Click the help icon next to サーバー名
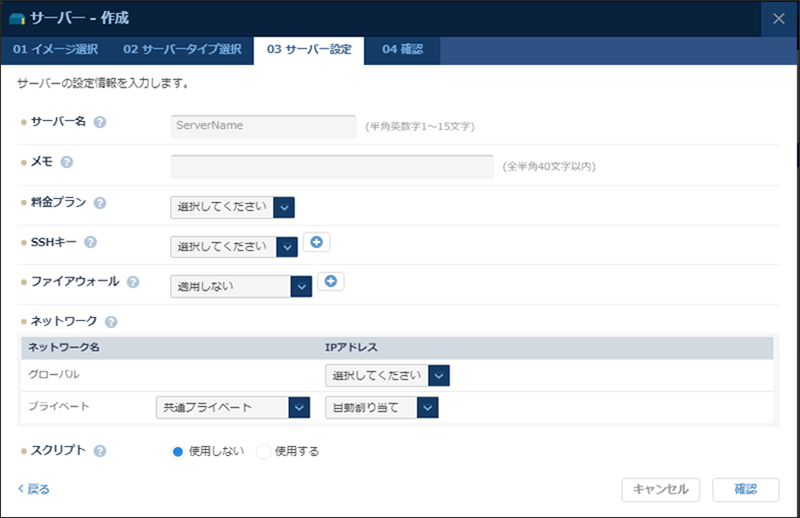The width and height of the screenshot is (800, 518). 100,122
